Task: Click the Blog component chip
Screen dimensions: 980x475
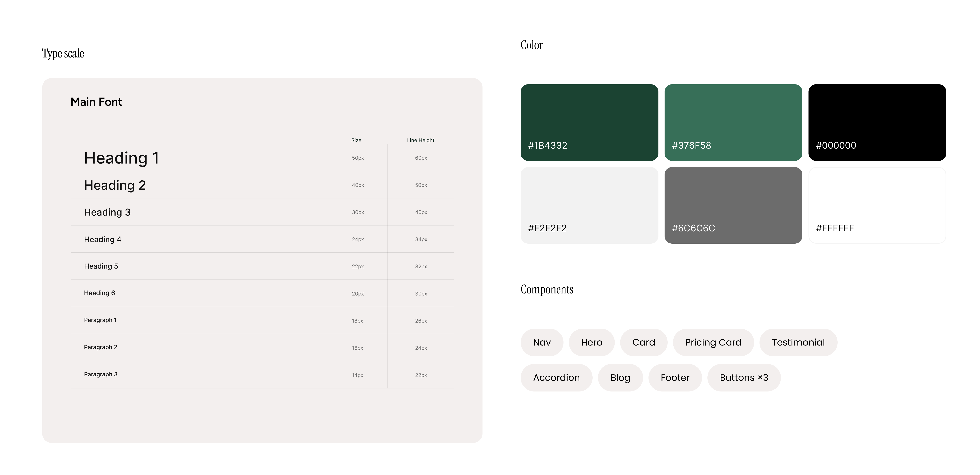Action: 620,378
